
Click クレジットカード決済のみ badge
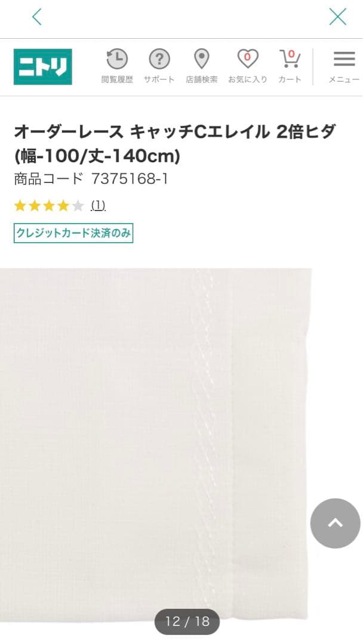coord(73,233)
